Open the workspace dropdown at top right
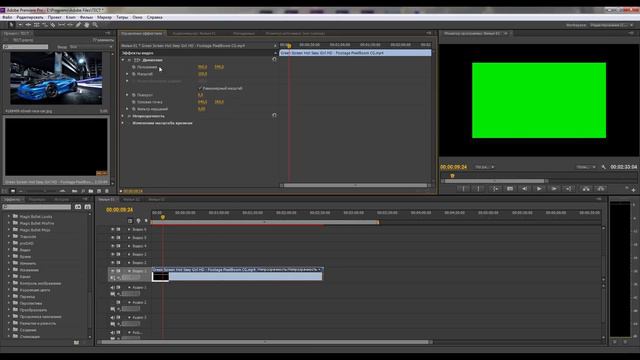Screen dimensions: 640x360 tap(612, 25)
